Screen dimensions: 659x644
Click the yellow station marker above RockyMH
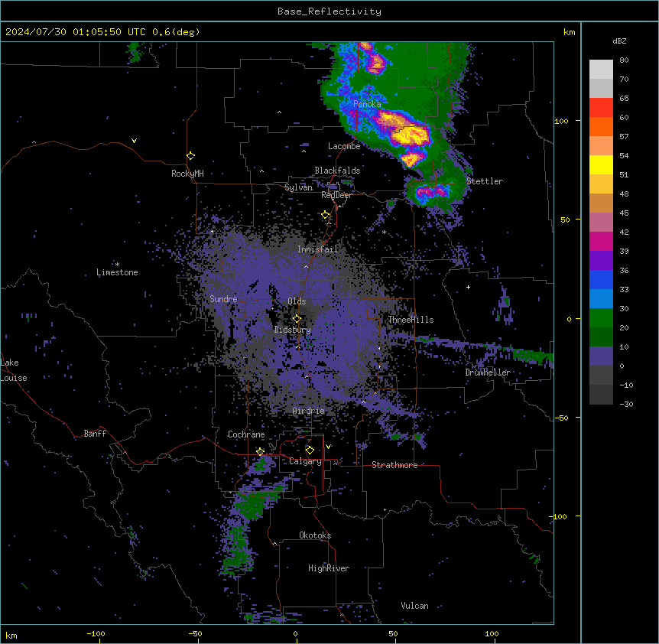[x=190, y=156]
